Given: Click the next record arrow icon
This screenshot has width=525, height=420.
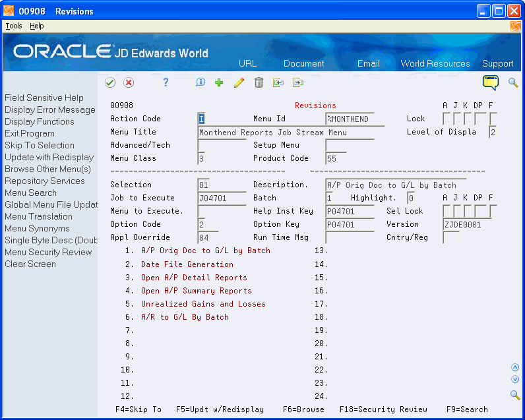Looking at the screenshot, I should coord(298,82).
